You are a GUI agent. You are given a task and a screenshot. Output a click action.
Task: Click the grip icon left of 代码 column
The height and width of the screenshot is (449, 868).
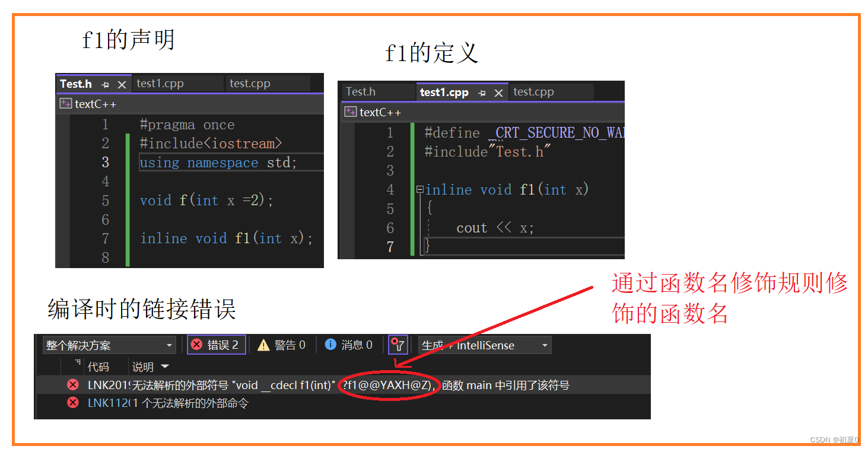78,362
